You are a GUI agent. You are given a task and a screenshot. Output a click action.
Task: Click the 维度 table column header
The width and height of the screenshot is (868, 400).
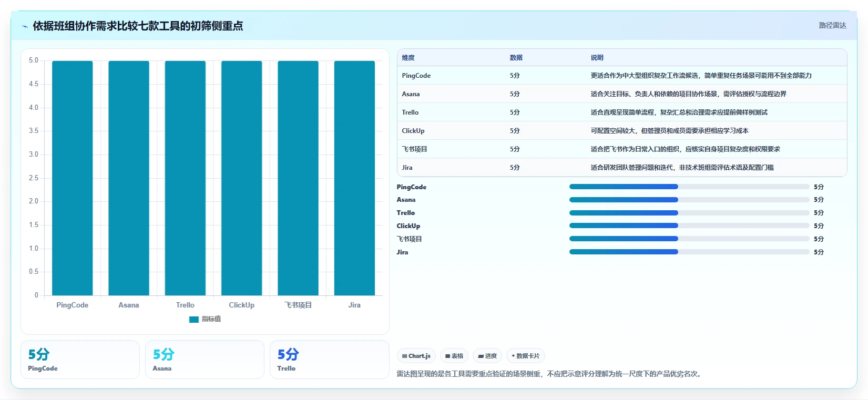(409, 58)
